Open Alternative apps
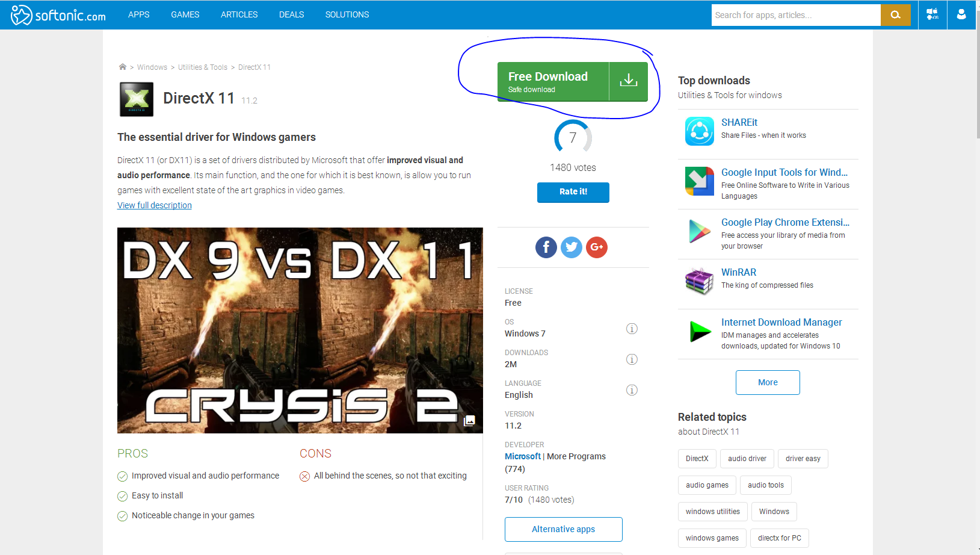The width and height of the screenshot is (980, 555). click(564, 529)
